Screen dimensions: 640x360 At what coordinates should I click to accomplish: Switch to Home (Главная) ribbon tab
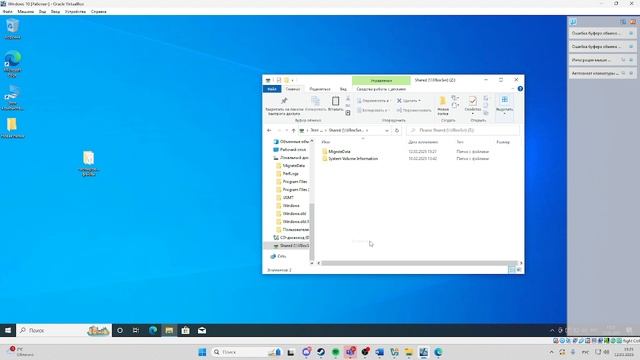[x=293, y=89]
